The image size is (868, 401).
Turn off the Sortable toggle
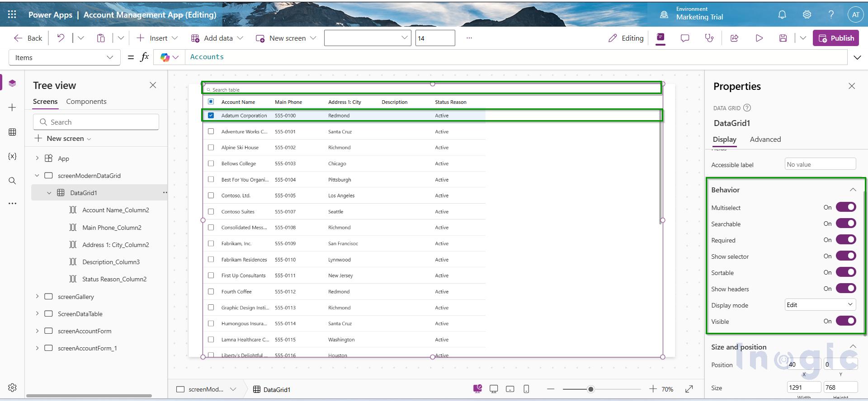[x=846, y=272]
